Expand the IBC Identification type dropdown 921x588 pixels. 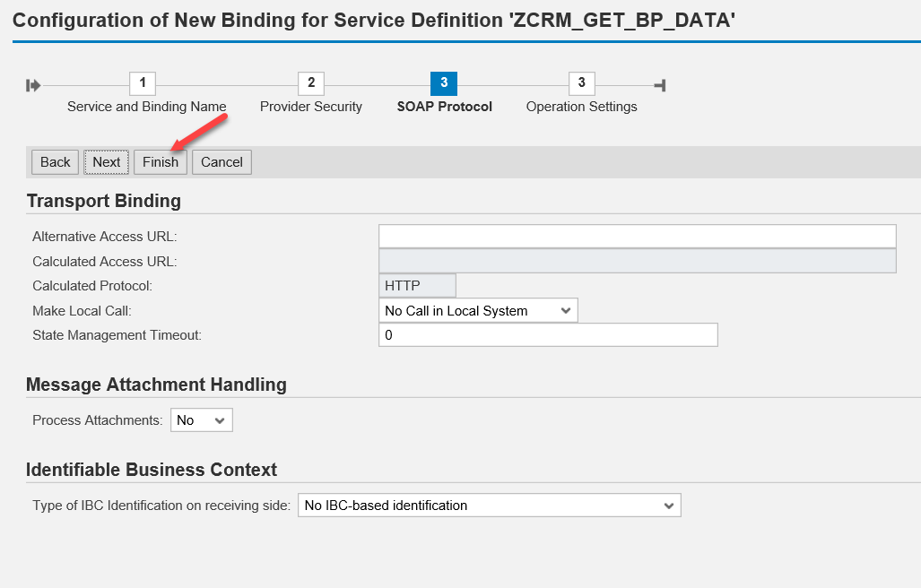coord(489,506)
